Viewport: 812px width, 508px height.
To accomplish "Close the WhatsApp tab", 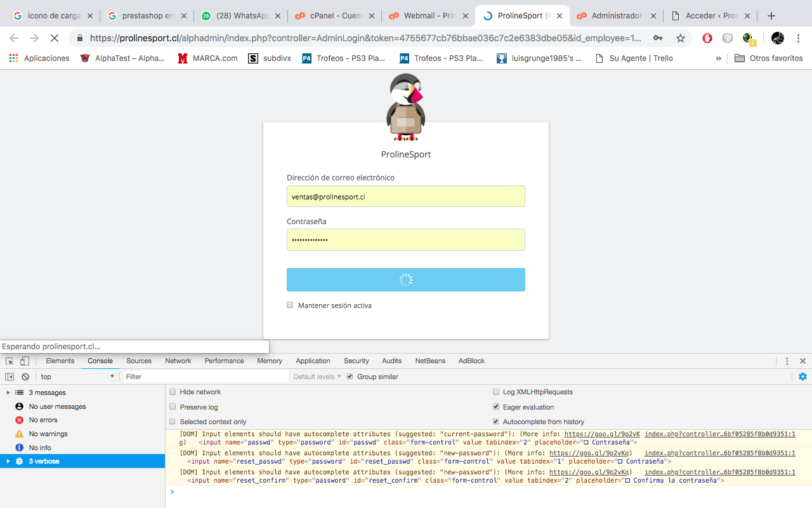I will click(278, 16).
